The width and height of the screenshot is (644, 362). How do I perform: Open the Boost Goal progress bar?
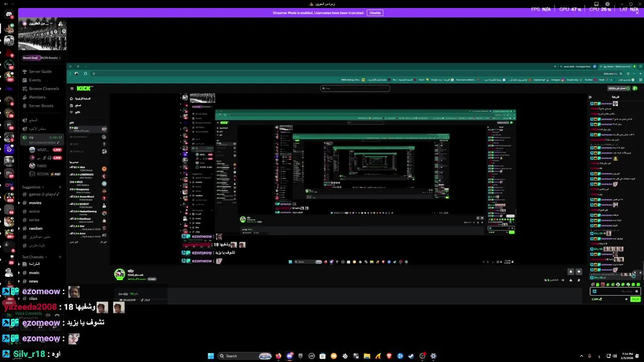[x=41, y=58]
